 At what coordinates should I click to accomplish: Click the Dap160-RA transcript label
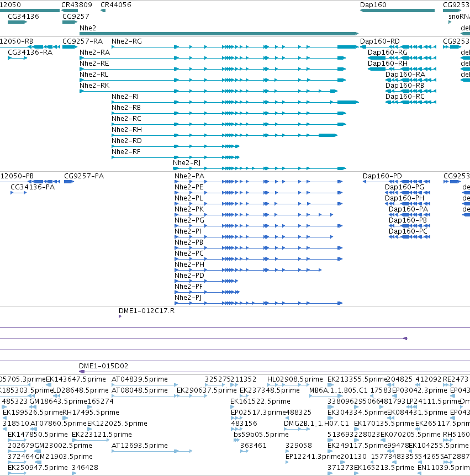coord(405,75)
